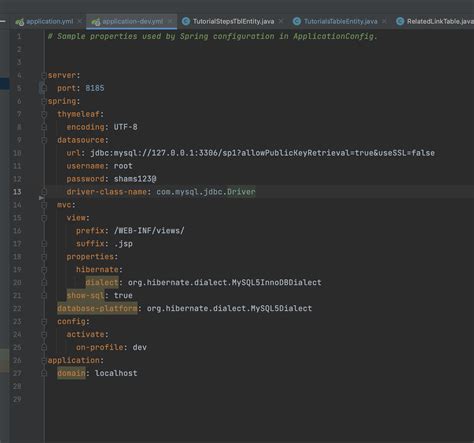The height and width of the screenshot is (443, 474).
Task: Collapse the hibernate: fold marker
Action: point(44,270)
